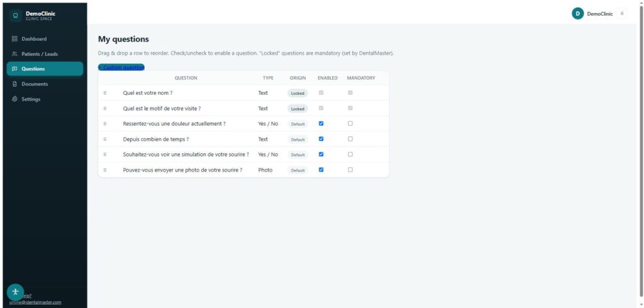Click the TYPE column header
Screen dimensions: 644x308
tap(268, 78)
